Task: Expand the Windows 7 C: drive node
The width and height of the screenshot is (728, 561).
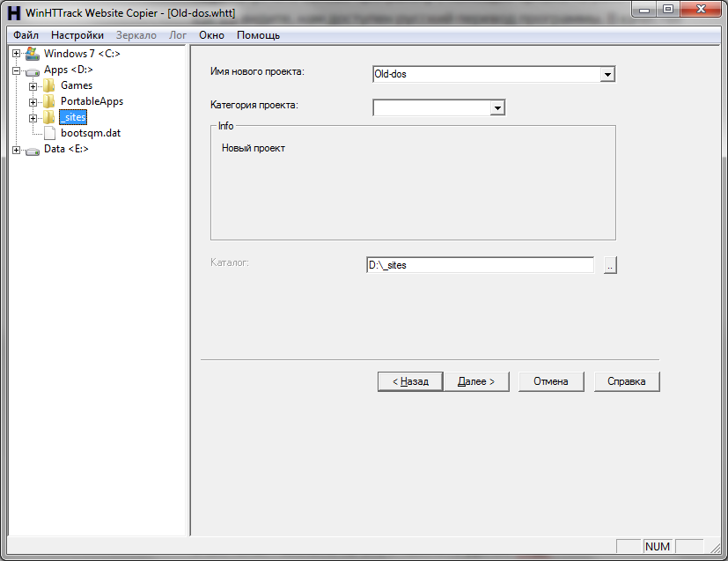Action: (16, 54)
